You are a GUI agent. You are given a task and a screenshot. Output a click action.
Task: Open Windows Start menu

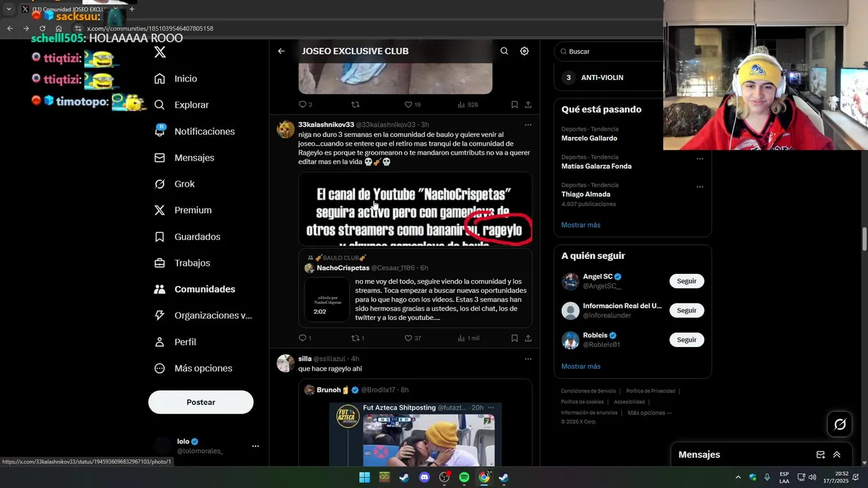[364, 477]
